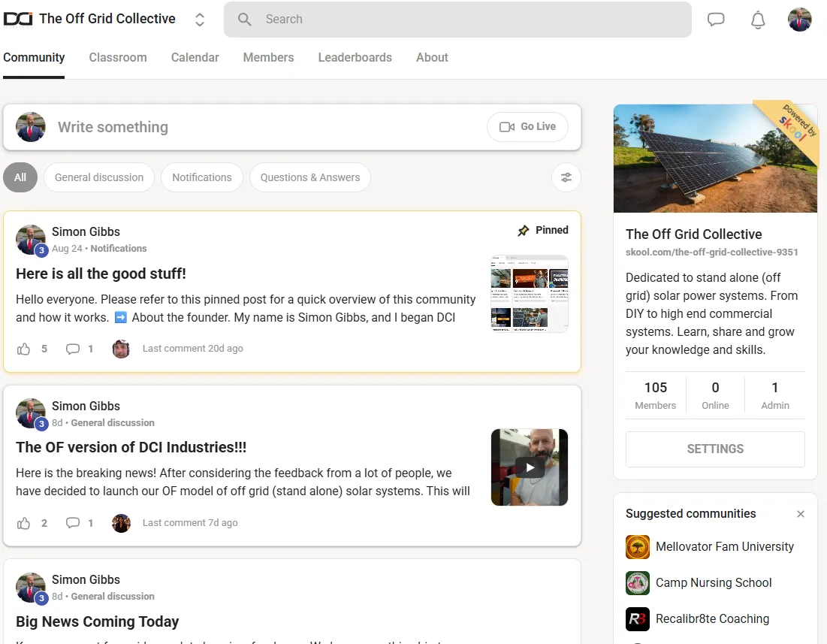Click the solar panel cover image
Image resolution: width=827 pixels, height=644 pixels.
[x=715, y=159]
